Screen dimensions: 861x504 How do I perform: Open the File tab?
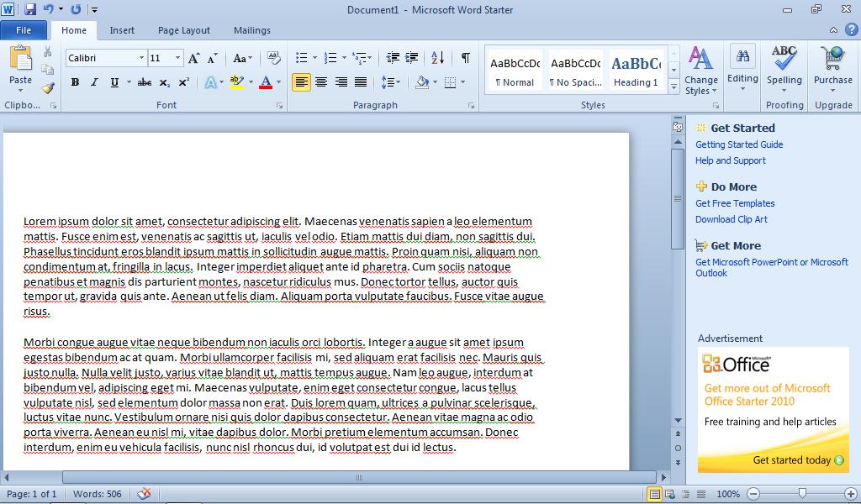click(x=24, y=30)
